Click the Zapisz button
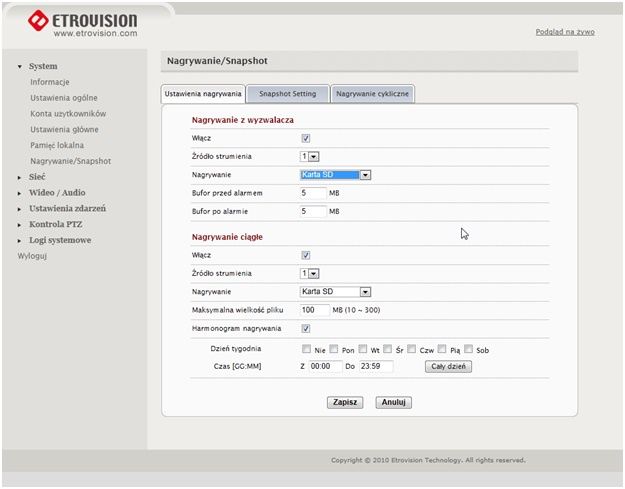This screenshot has width=625, height=489. coord(345,402)
